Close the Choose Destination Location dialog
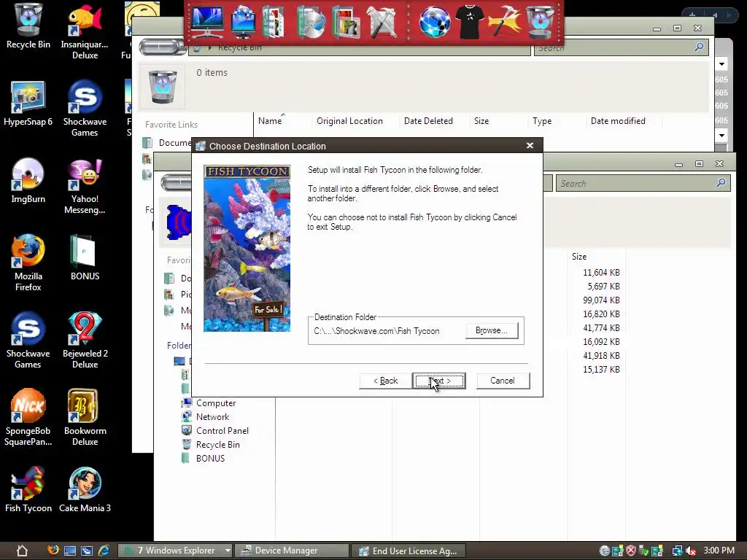The height and width of the screenshot is (560, 747). coord(530,146)
